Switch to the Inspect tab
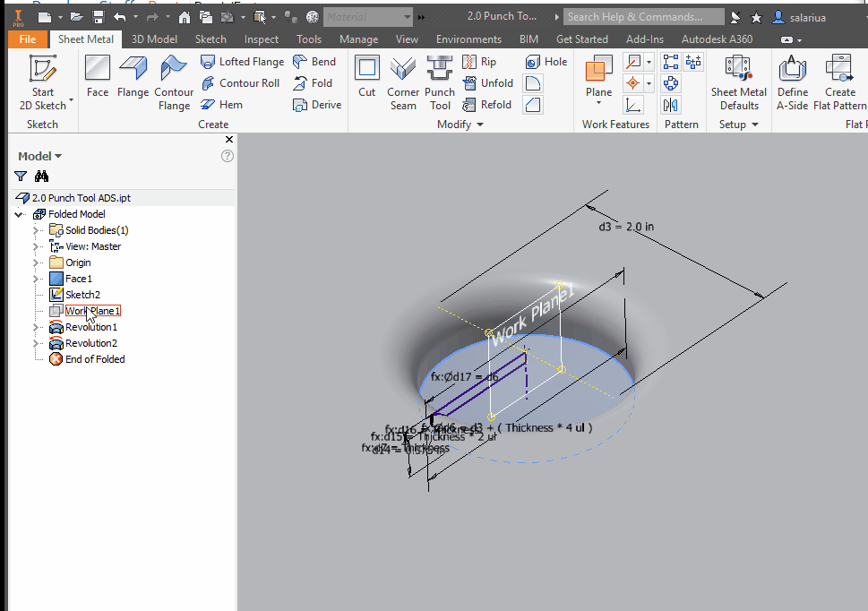 pos(262,39)
